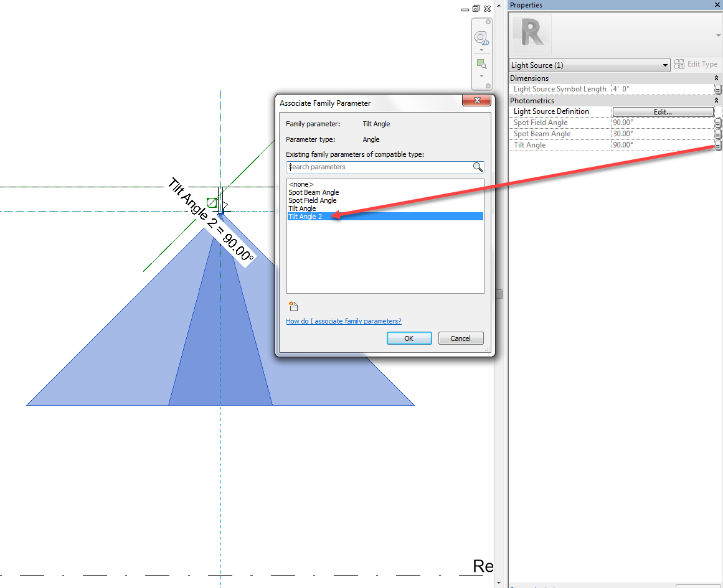Image resolution: width=723 pixels, height=588 pixels.
Task: Create a new parameter using the new parameter icon
Action: (293, 306)
